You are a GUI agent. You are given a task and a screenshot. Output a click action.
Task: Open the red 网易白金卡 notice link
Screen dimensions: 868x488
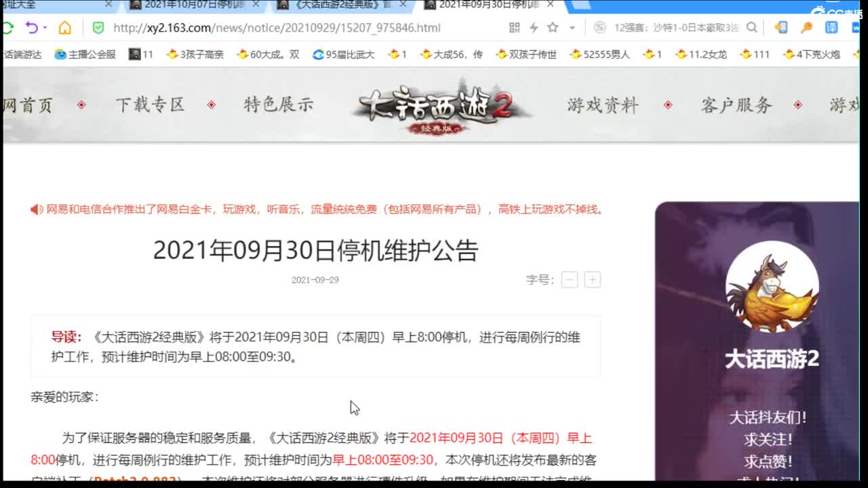click(x=325, y=209)
